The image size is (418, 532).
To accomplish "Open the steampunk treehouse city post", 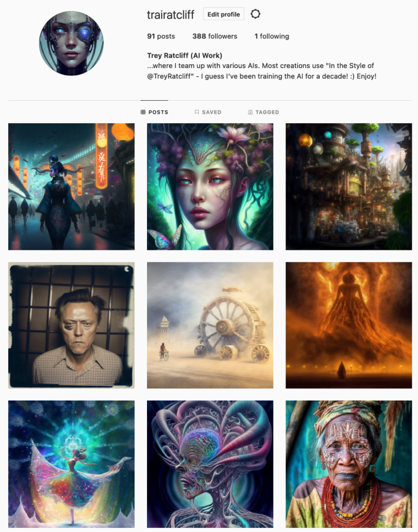I will pyautogui.click(x=348, y=187).
